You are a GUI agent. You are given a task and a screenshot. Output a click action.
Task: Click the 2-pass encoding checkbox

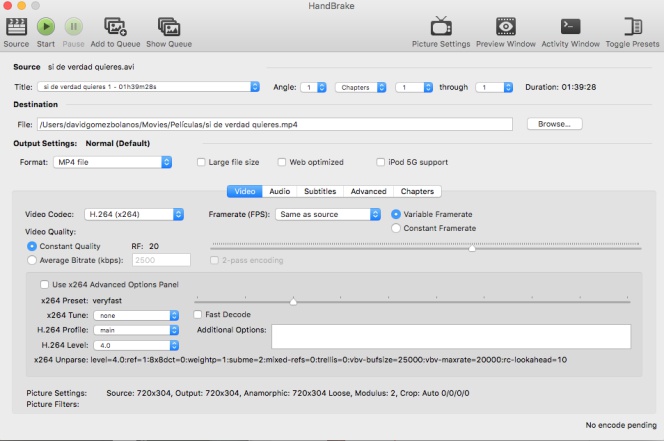click(215, 260)
